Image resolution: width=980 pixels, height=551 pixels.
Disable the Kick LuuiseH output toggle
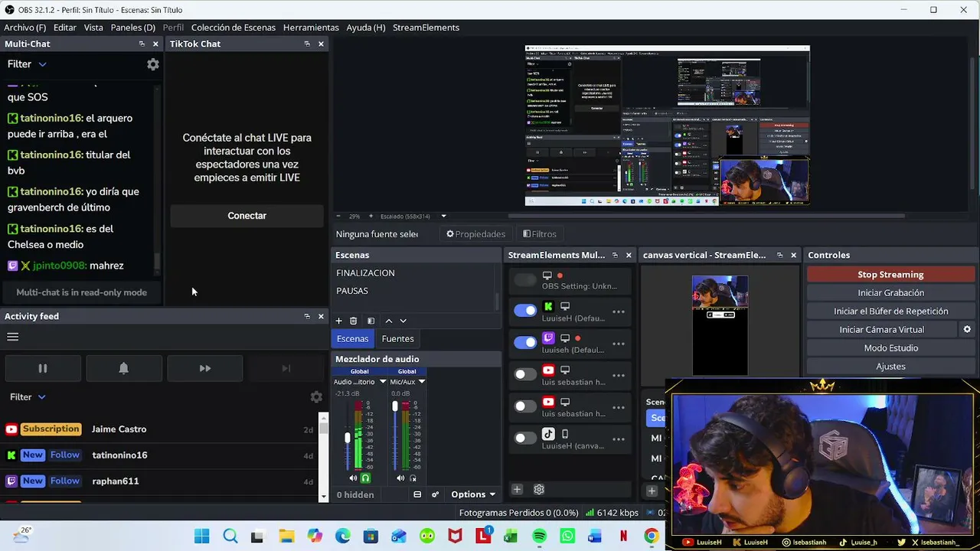click(x=525, y=311)
